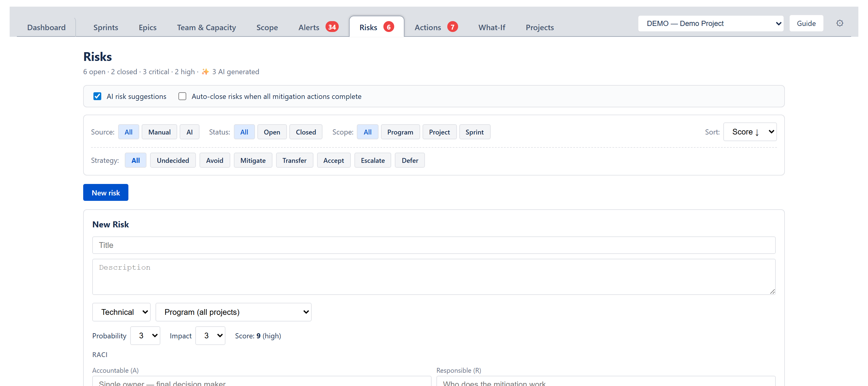
Task: Switch to the Sprints tab
Action: [106, 27]
